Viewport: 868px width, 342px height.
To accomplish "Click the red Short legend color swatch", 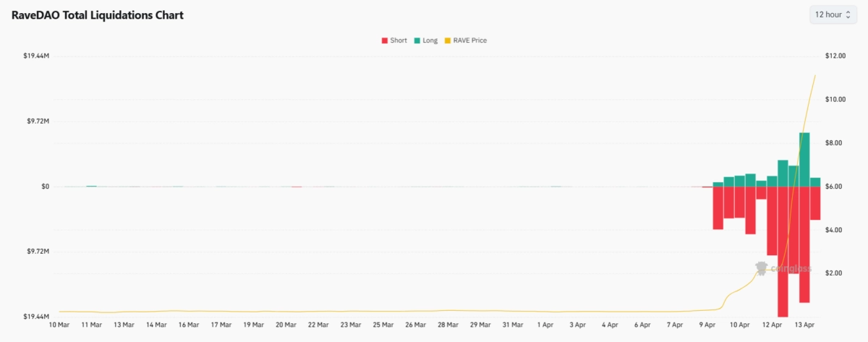I will point(385,40).
